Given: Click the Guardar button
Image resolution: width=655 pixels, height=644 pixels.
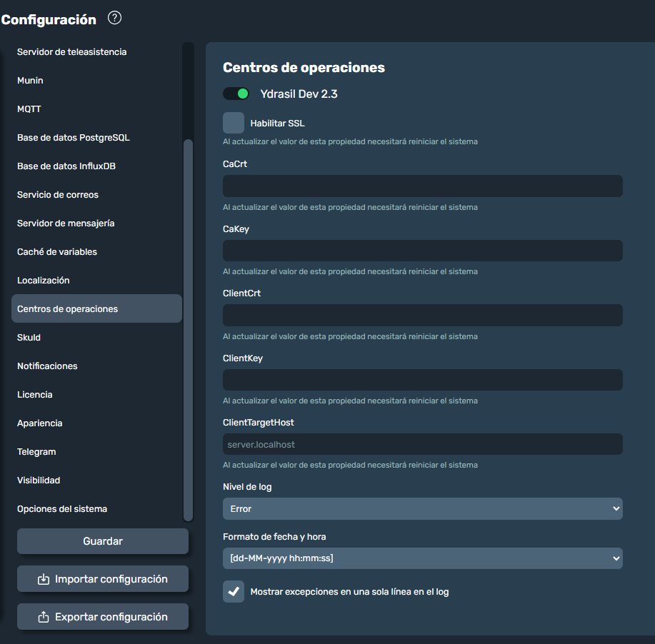Looking at the screenshot, I should point(103,541).
